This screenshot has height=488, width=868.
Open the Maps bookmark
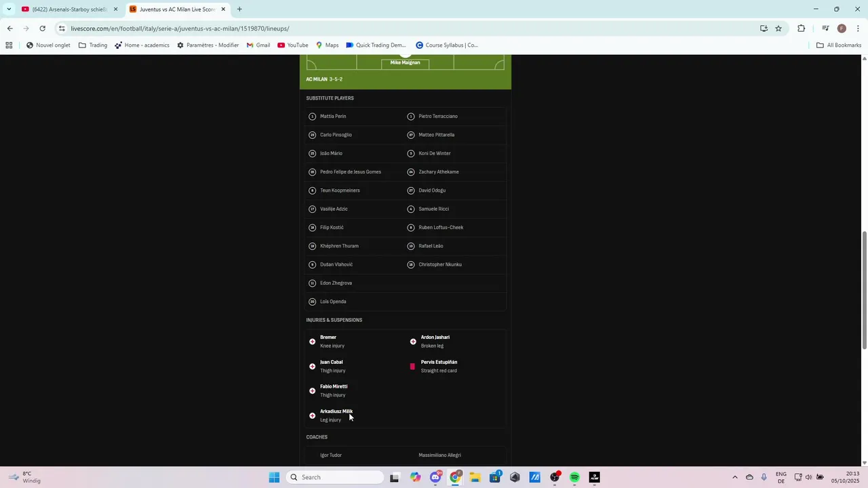(327, 45)
